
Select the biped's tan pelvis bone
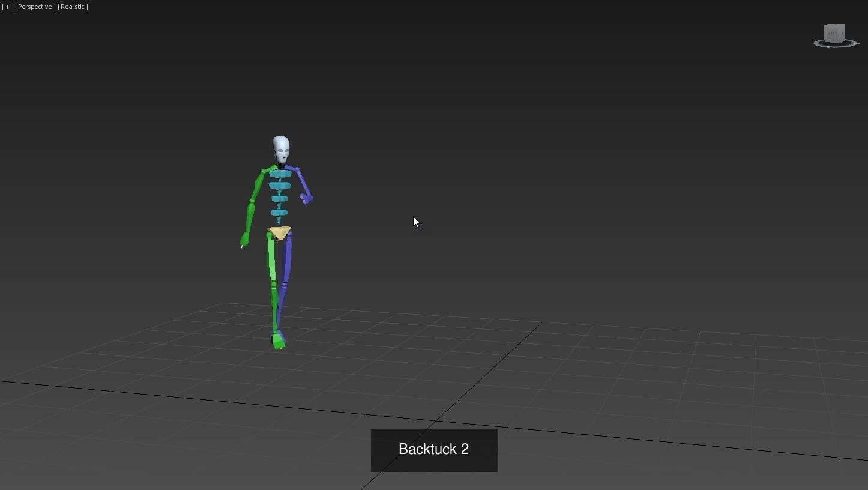coord(279,233)
